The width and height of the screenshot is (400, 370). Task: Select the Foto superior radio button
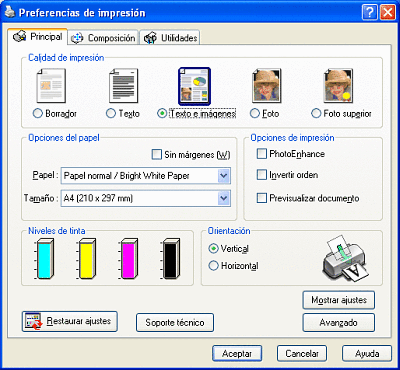316,114
